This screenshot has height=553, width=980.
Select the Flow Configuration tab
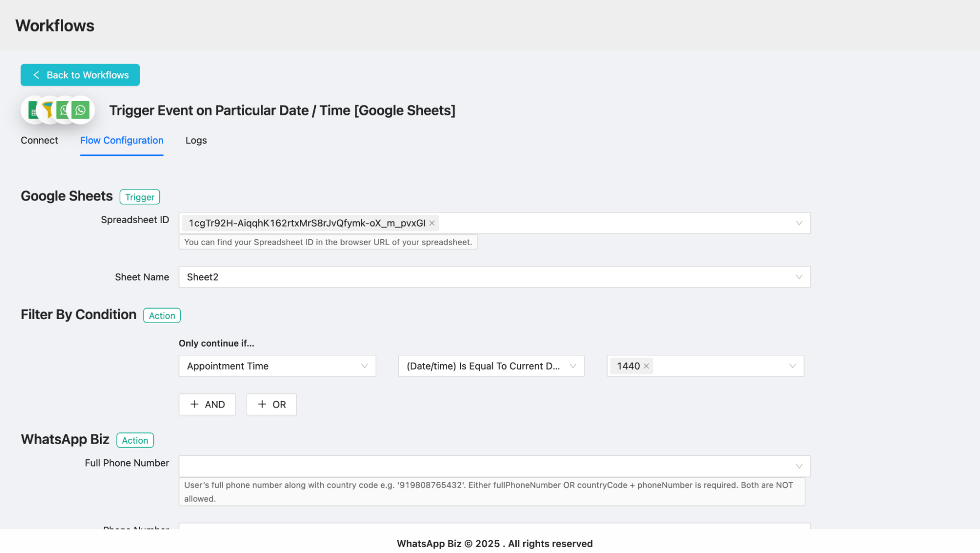click(x=122, y=141)
